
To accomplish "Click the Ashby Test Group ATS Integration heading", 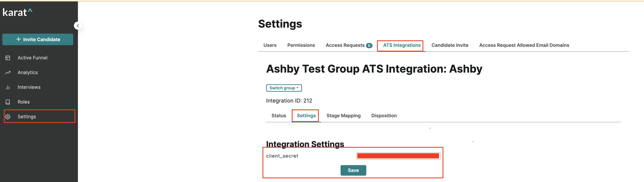I will [x=374, y=69].
